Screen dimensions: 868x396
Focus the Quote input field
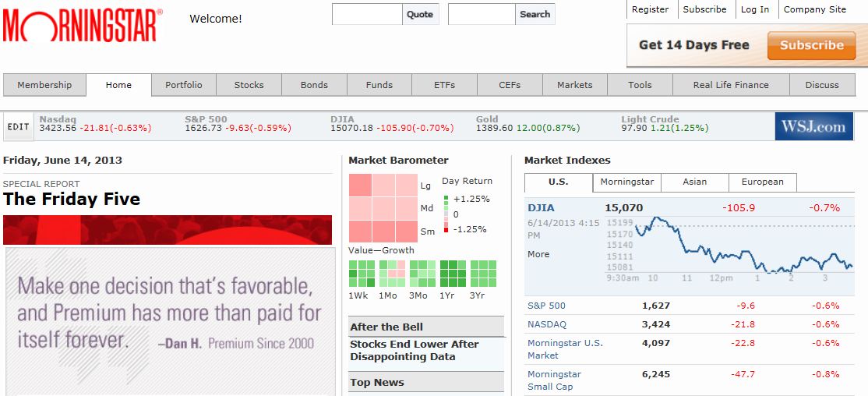point(367,14)
